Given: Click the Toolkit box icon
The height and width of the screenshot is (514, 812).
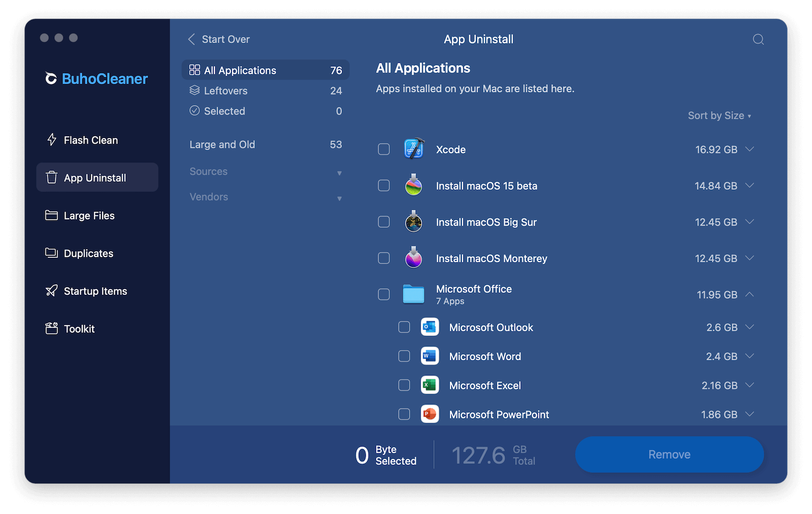Looking at the screenshot, I should click(52, 328).
